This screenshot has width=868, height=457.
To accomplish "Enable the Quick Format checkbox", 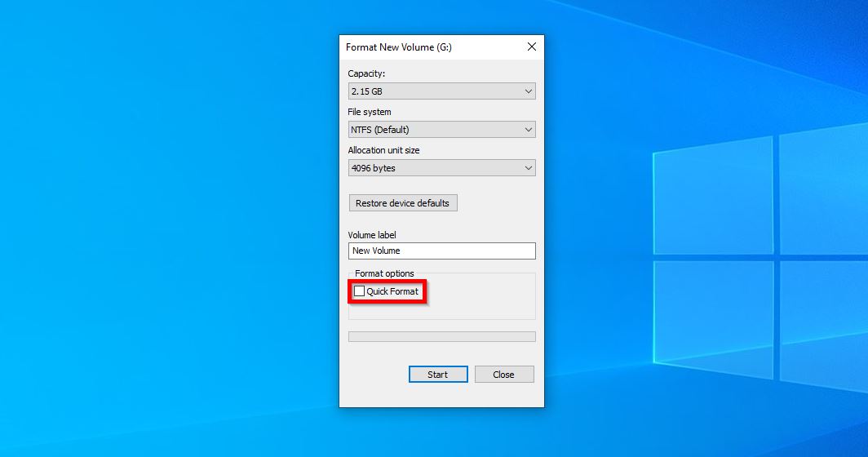I will [x=359, y=291].
